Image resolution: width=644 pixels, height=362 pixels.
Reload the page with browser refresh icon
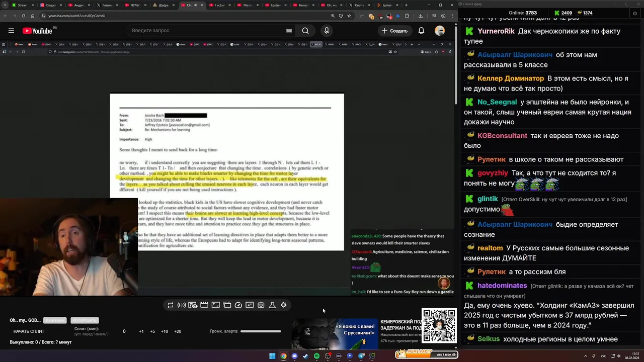point(24,16)
